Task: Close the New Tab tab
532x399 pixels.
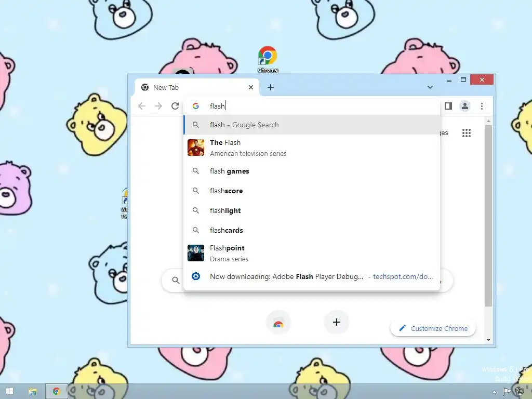Action: pyautogui.click(x=251, y=87)
